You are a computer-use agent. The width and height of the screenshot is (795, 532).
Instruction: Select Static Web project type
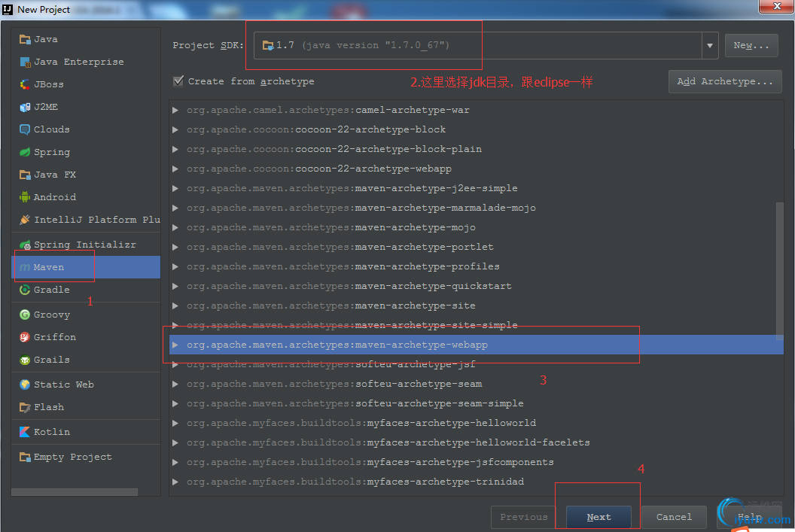tap(86, 385)
